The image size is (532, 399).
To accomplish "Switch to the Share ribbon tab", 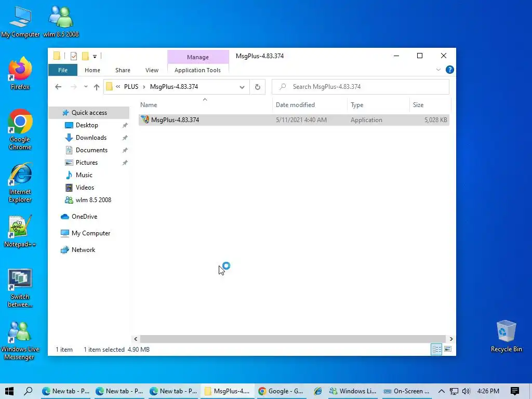I will coord(123,70).
